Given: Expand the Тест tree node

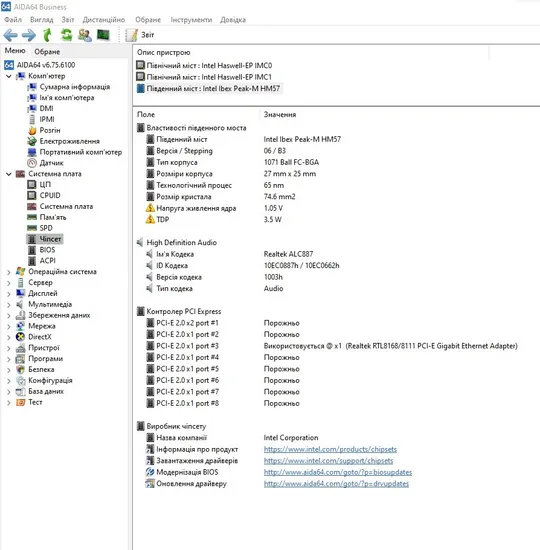Looking at the screenshot, I should (x=9, y=402).
